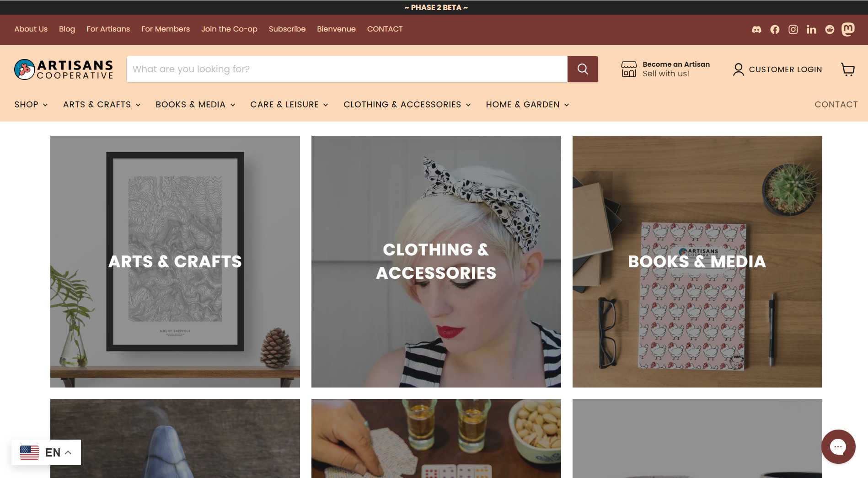This screenshot has height=478, width=868.
Task: Open the EN language selector
Action: tap(46, 452)
